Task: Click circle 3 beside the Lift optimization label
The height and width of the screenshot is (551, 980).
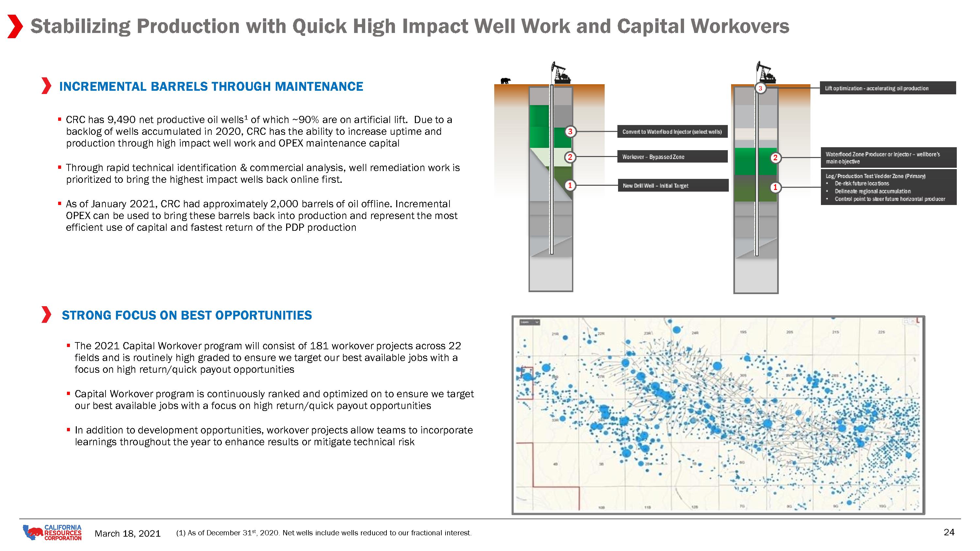Action: point(760,88)
